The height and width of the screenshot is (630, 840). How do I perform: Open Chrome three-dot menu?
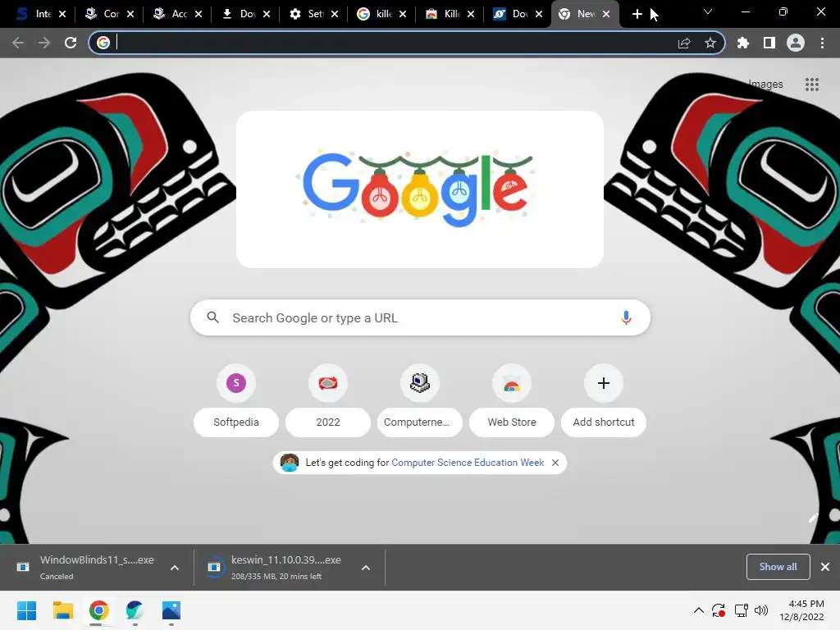coord(822,43)
